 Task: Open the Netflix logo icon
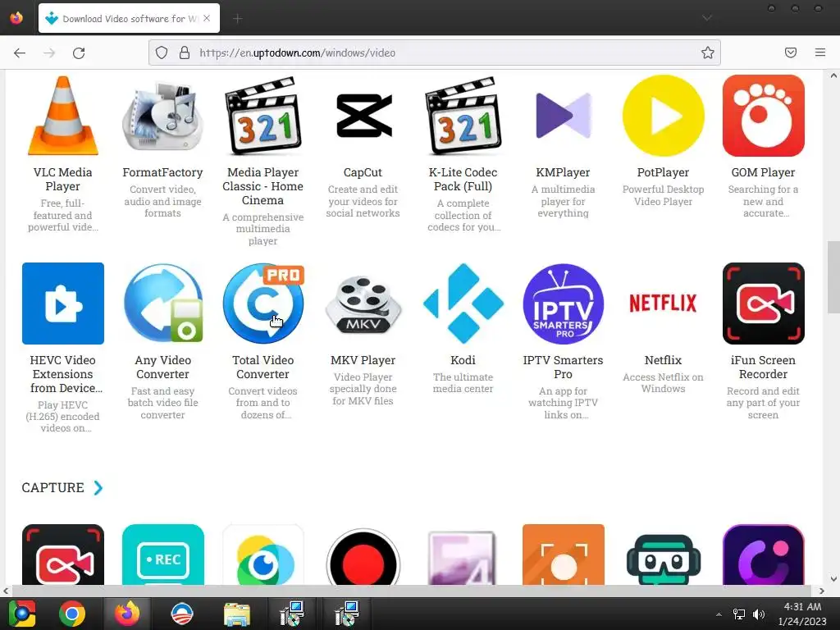point(663,304)
